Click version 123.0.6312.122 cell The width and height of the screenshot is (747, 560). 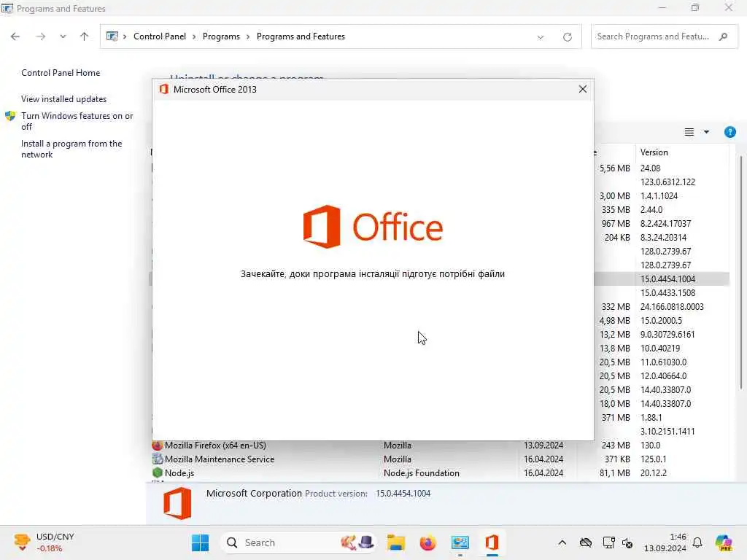[667, 182]
